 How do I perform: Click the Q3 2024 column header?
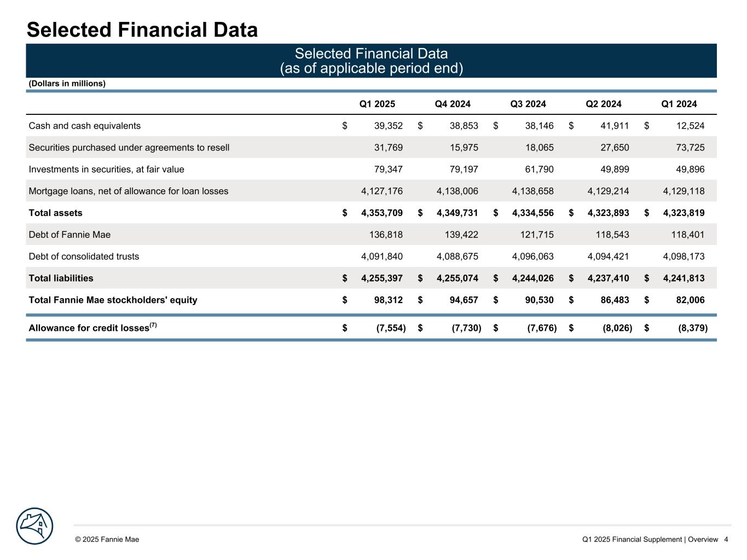point(528,104)
